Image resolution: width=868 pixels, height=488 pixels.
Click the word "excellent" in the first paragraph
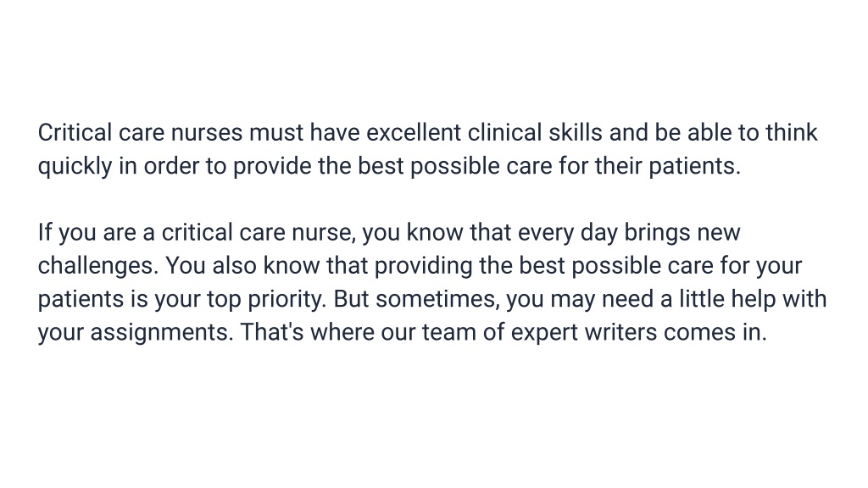(x=414, y=133)
